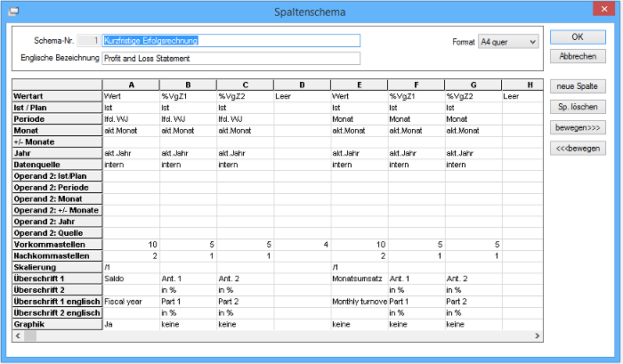Click the 'Fiscal year' cell

pyautogui.click(x=131, y=302)
